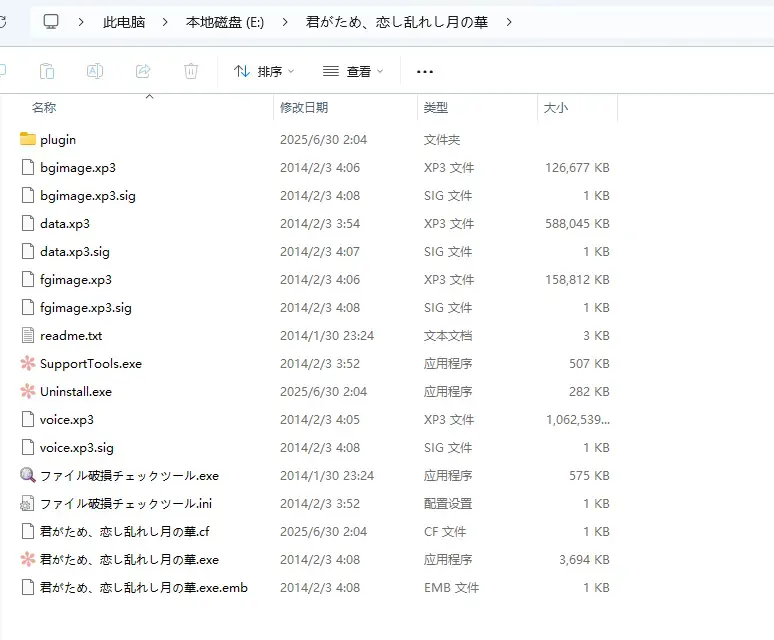Click the 1,062,539... size of voice.xp3
This screenshot has width=774, height=640.
(x=578, y=419)
